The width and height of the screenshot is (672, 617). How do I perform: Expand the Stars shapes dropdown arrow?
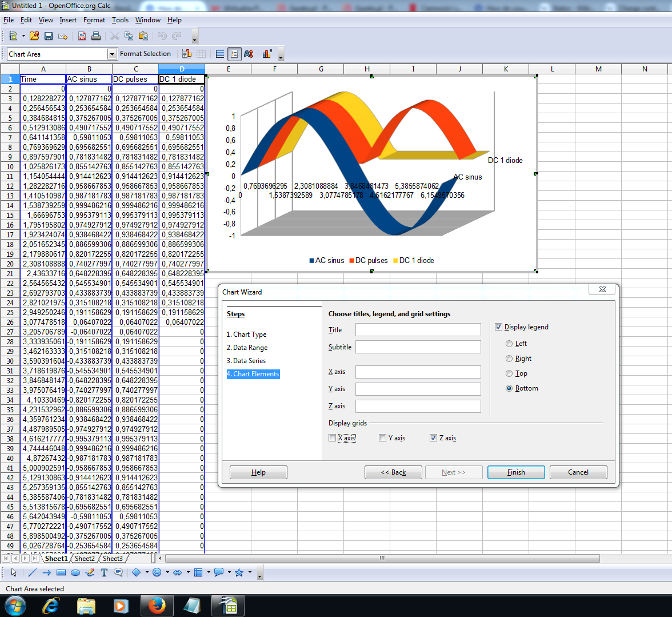(x=250, y=572)
